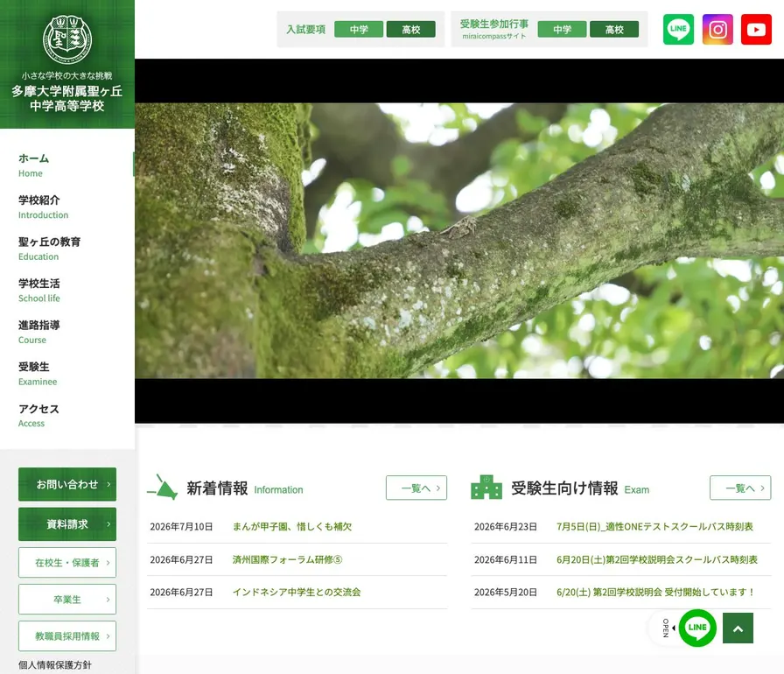Click the miraicompassサイト label
The width and height of the screenshot is (784, 674).
point(494,37)
